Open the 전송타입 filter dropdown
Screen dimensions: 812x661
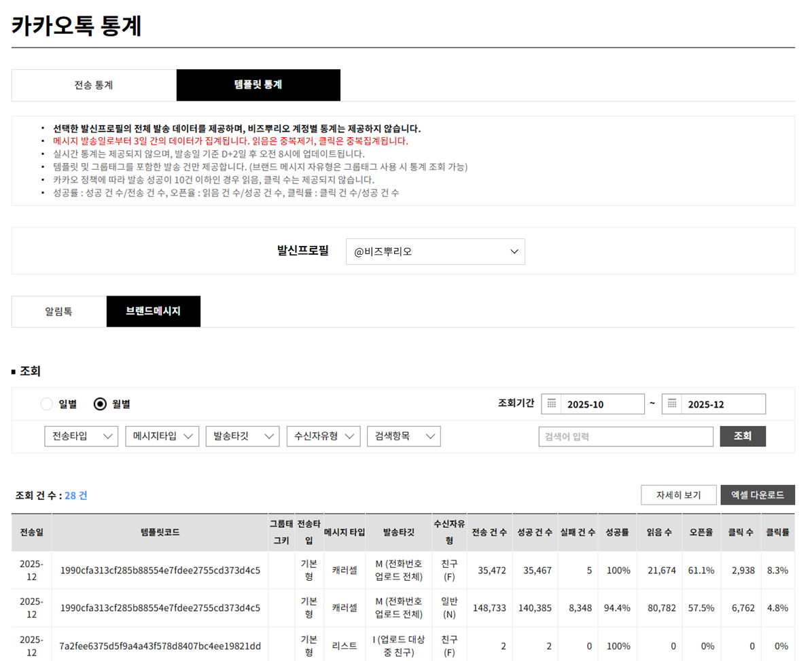tap(81, 436)
